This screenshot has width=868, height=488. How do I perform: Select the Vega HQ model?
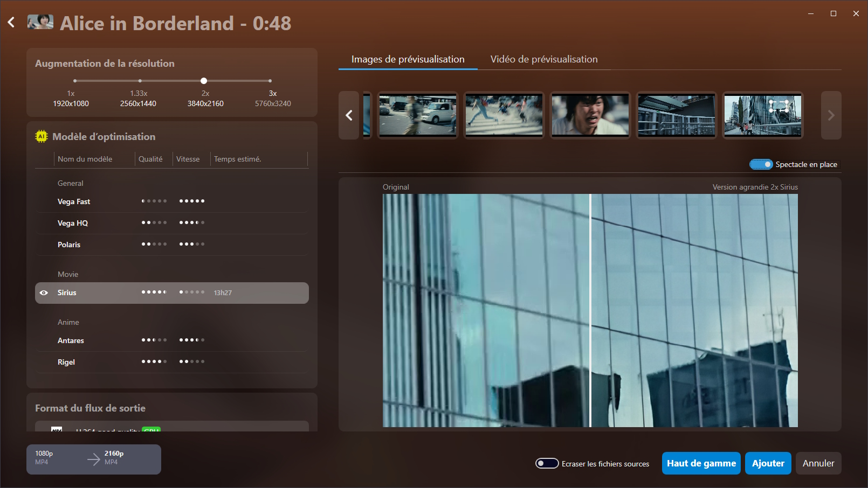[x=172, y=223]
